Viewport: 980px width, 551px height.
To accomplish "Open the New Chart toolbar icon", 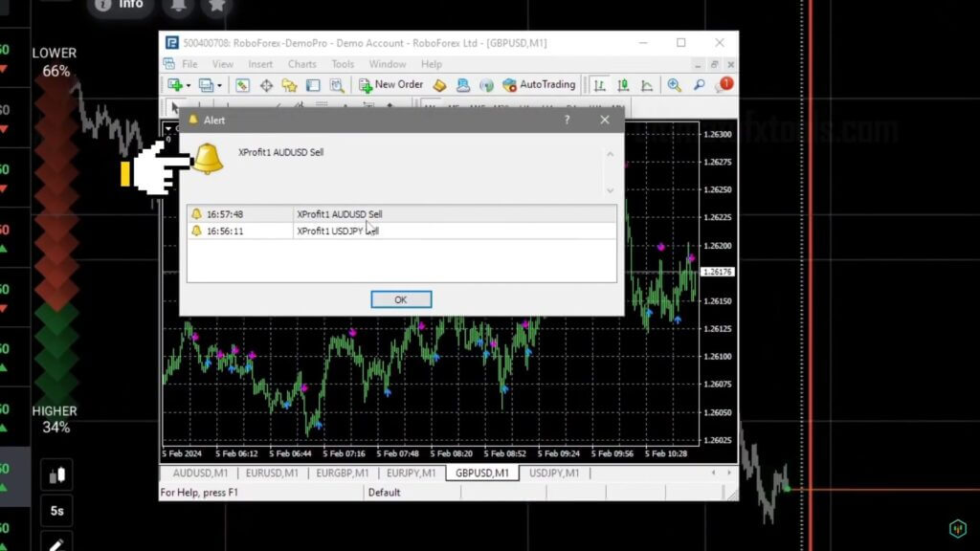I will pyautogui.click(x=174, y=84).
